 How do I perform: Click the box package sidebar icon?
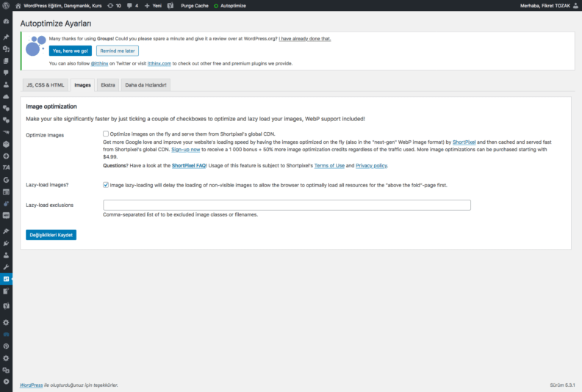click(6, 145)
